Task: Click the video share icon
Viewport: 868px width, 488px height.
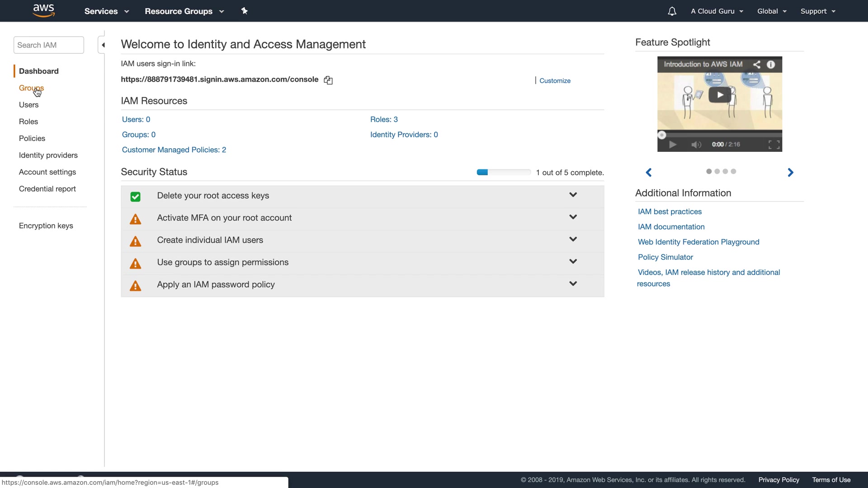Action: [x=756, y=64]
